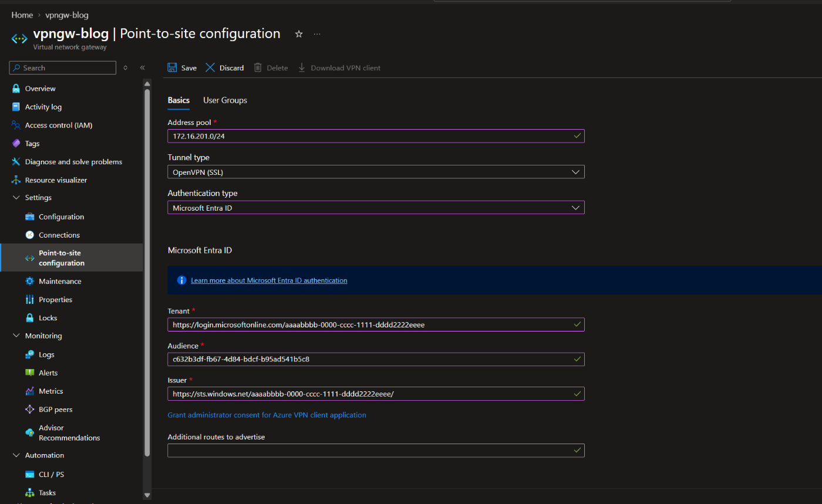Click the BGP peers icon

click(x=30, y=409)
